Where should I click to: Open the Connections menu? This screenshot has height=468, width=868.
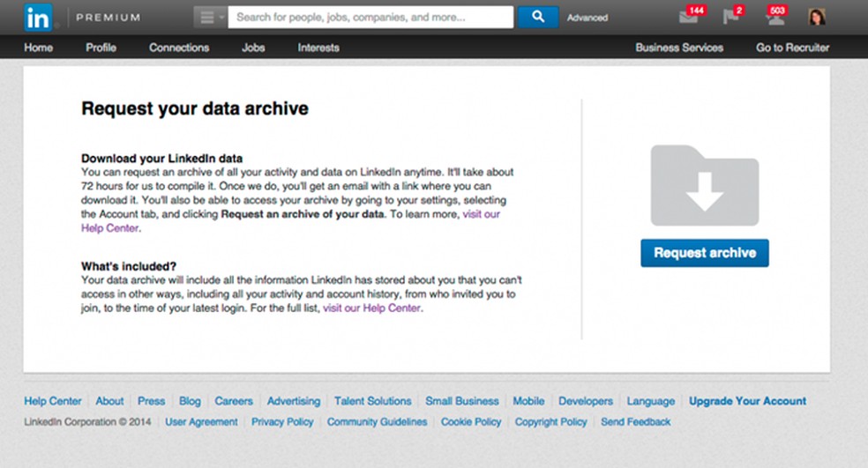(x=179, y=48)
